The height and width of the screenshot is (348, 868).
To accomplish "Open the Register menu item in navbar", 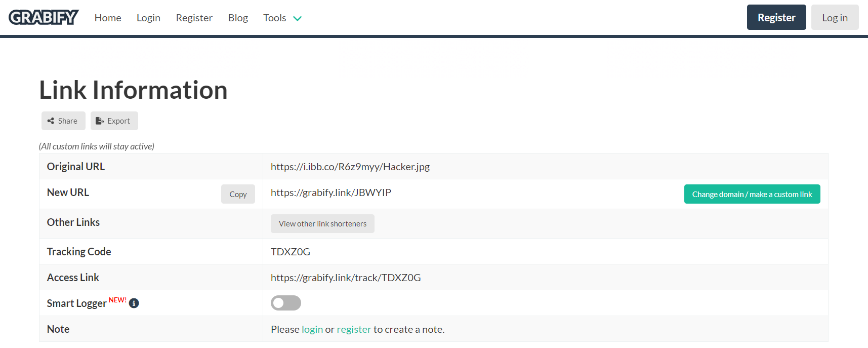I will coord(194,18).
